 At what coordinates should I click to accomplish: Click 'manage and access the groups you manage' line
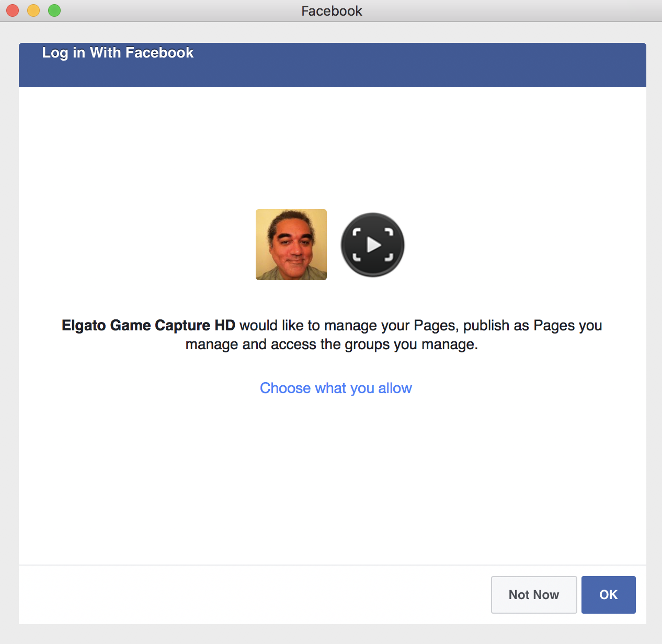pyautogui.click(x=332, y=344)
